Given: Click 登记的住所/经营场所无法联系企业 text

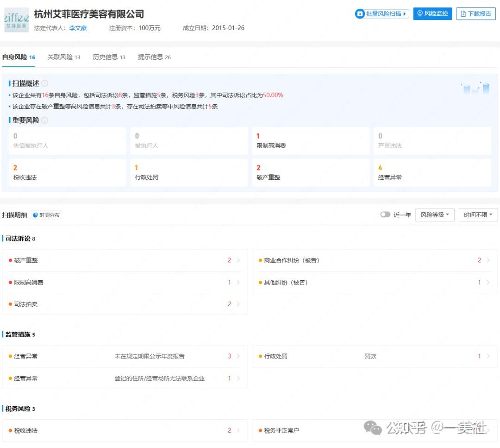Looking at the screenshot, I should tap(159, 379).
